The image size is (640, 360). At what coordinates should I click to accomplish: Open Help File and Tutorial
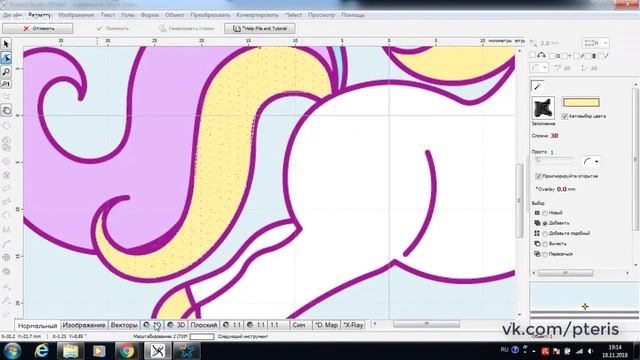click(x=260, y=29)
